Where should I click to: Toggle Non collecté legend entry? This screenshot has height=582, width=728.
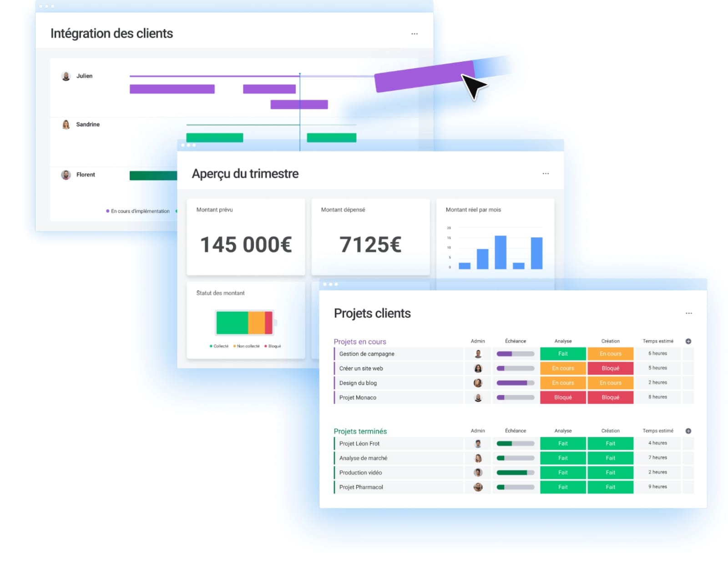click(x=246, y=346)
